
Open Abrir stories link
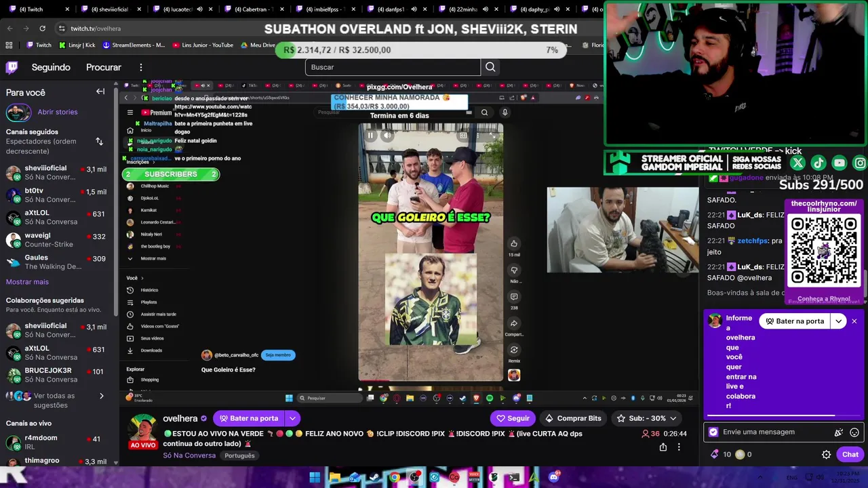click(x=58, y=112)
